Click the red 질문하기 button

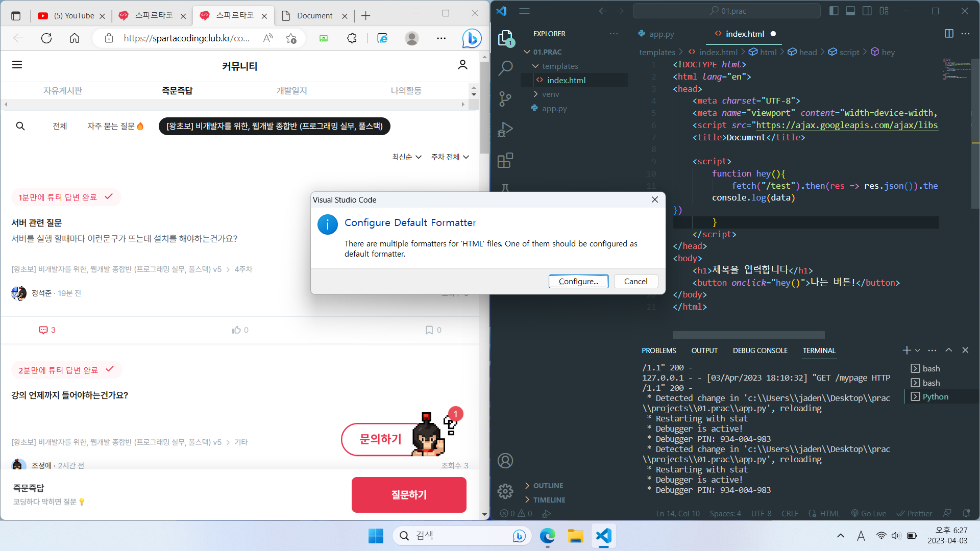409,495
